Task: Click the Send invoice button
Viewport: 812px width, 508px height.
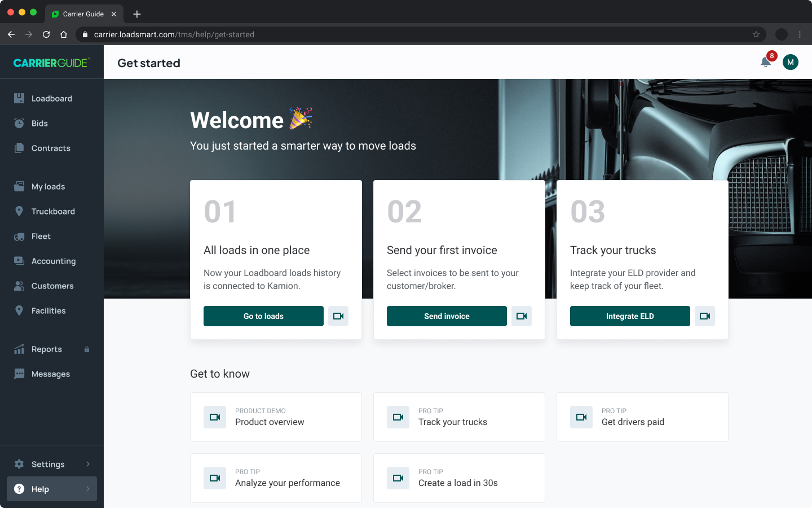Action: click(x=447, y=316)
